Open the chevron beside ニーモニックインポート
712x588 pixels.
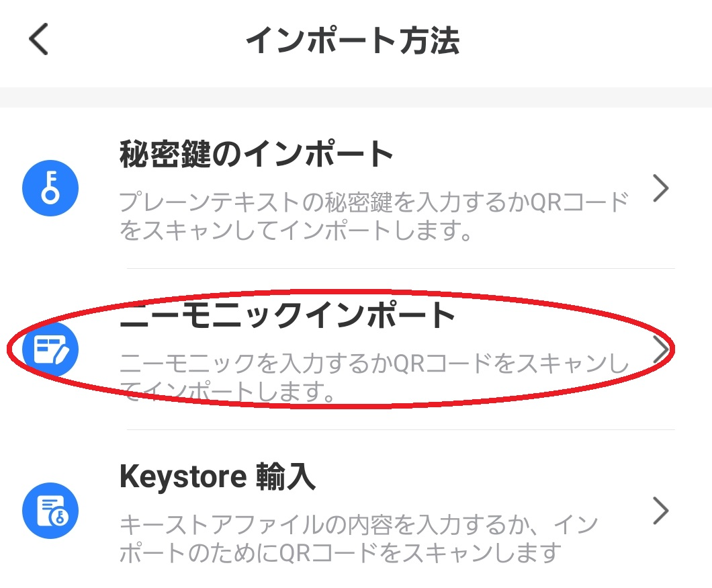[x=661, y=349]
